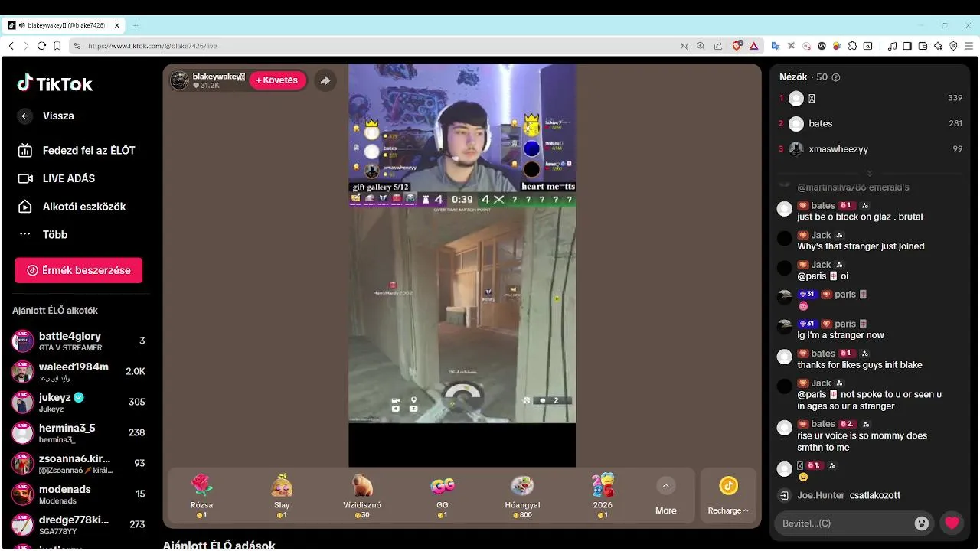The width and height of the screenshot is (980, 551).
Task: Open xmaswheezyy in viewers ranking
Action: pos(871,149)
